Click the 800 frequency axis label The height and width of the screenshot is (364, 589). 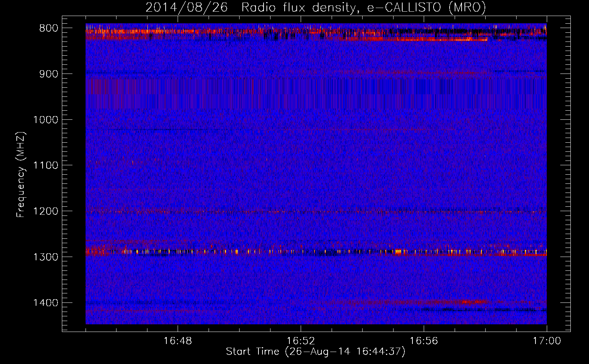(49, 28)
